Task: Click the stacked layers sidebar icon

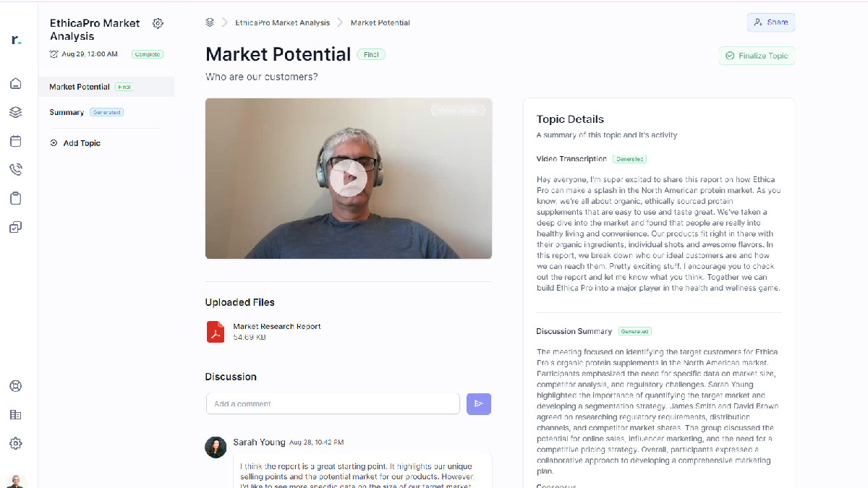Action: [15, 112]
